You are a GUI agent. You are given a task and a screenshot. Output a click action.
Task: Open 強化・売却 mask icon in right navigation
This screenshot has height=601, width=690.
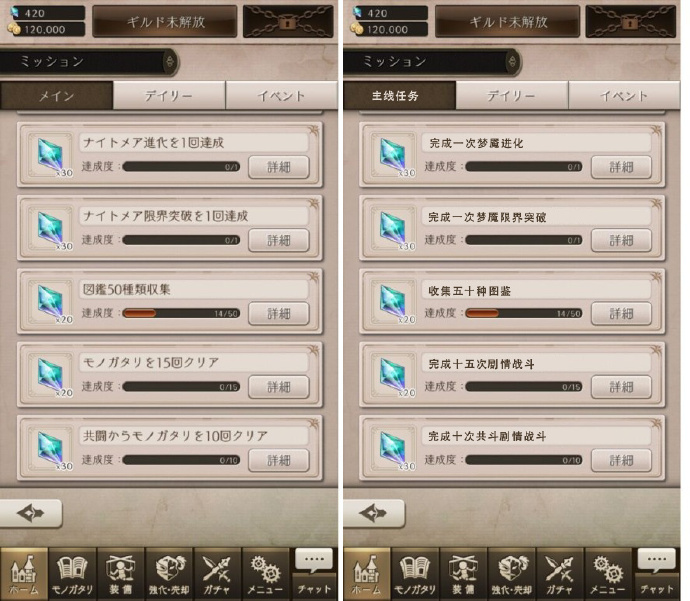coord(511,574)
